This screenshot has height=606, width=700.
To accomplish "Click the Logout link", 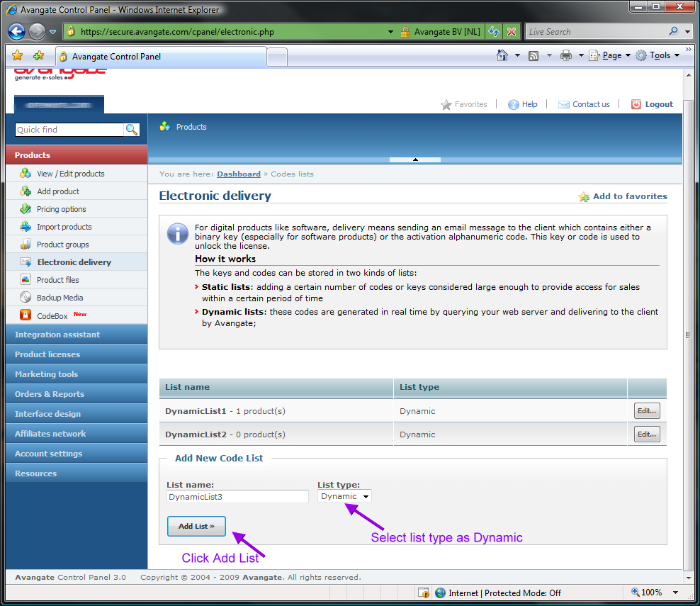I will pyautogui.click(x=652, y=104).
